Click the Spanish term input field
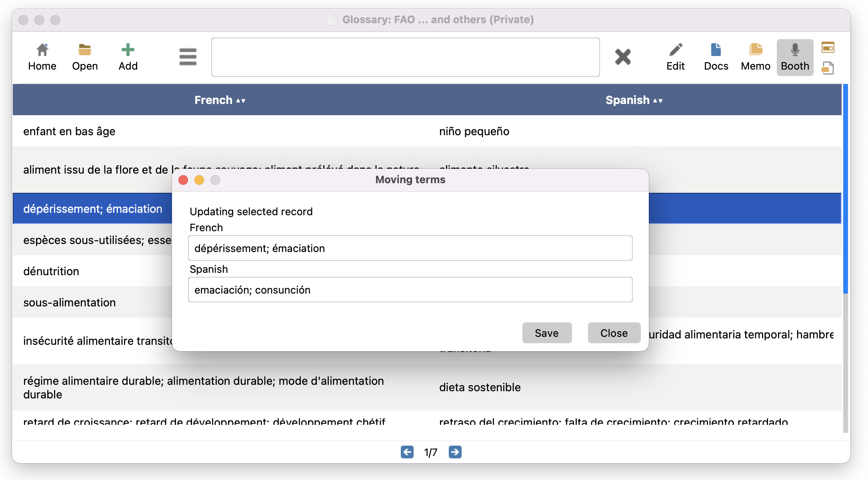Screen dimensions: 868x480 tap(410, 290)
